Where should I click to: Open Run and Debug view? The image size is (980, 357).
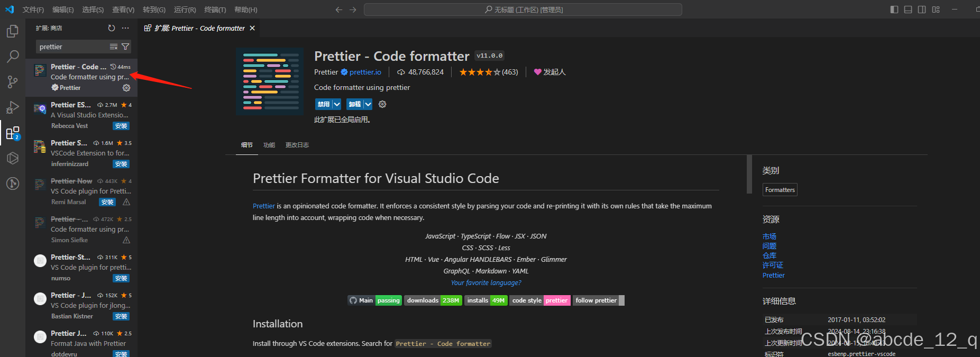coord(13,107)
